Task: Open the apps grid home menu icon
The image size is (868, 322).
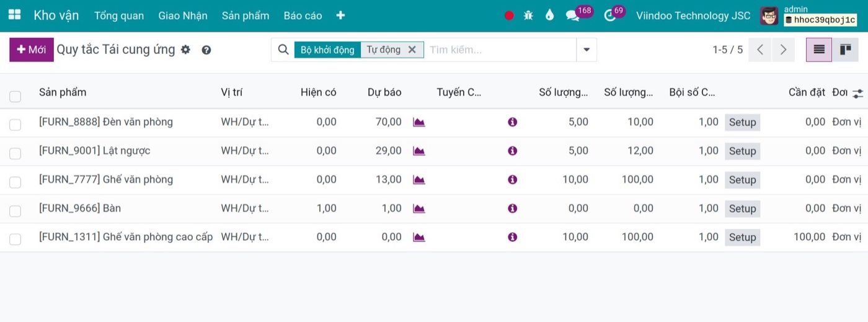Action: tap(14, 16)
